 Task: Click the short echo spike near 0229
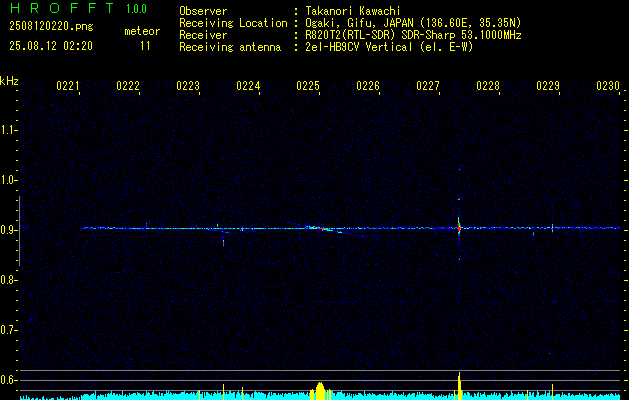tap(552, 228)
